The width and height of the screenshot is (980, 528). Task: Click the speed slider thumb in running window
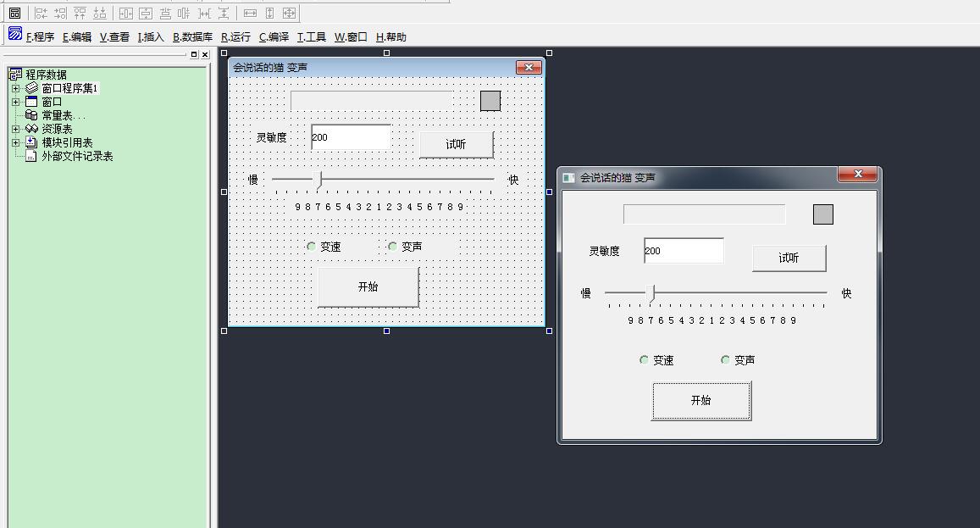coord(651,293)
